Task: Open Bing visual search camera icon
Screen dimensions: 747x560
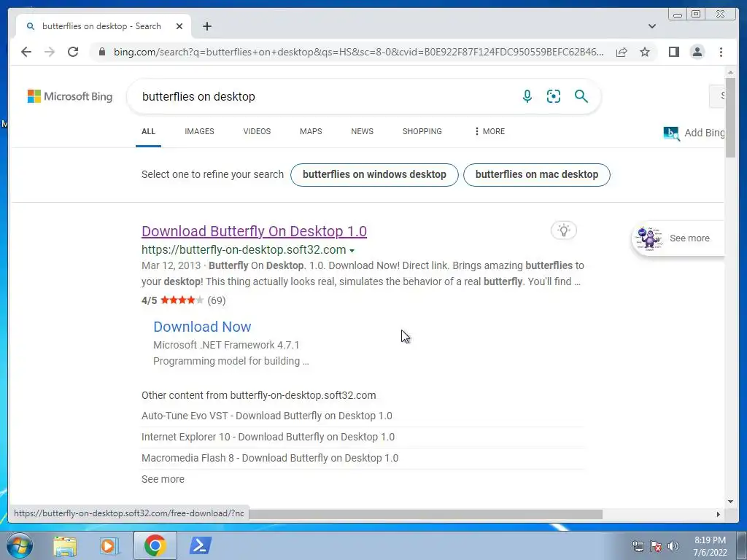Action: pyautogui.click(x=553, y=96)
